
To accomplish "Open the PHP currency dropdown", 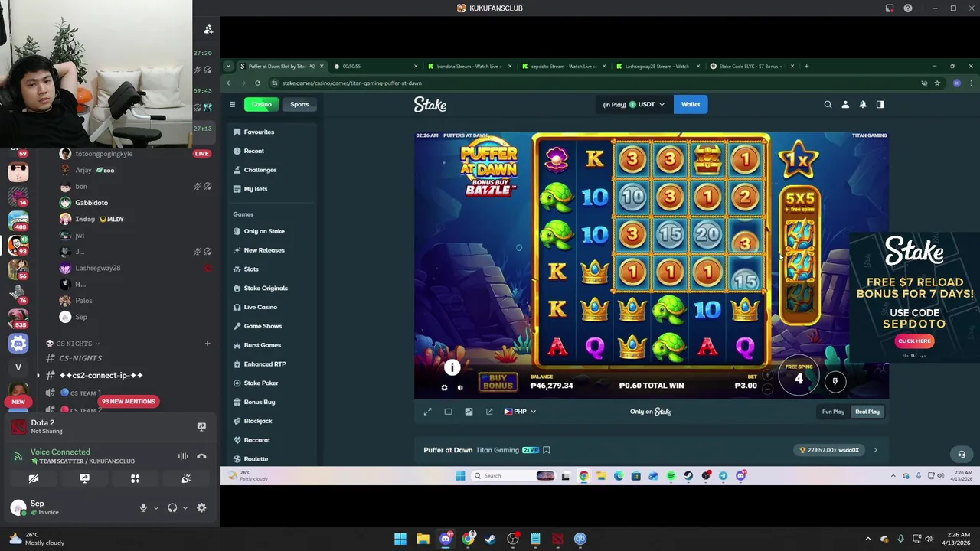I will tap(520, 412).
